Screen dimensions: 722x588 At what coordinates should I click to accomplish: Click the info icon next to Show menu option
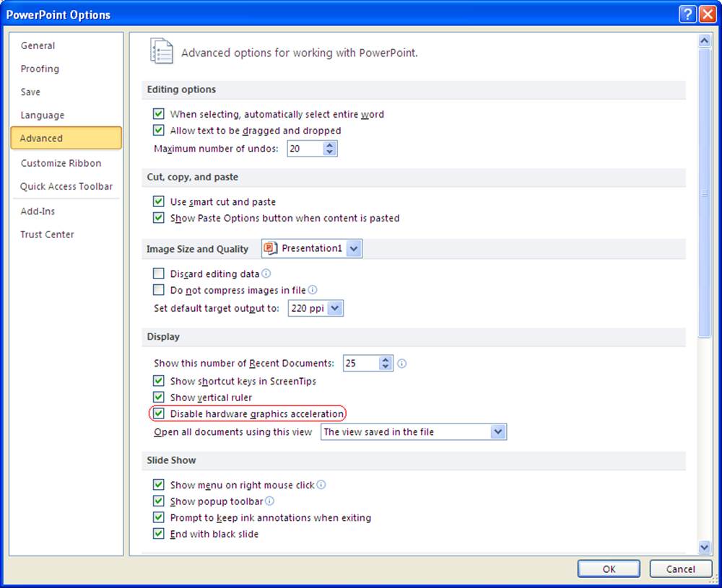click(x=321, y=485)
